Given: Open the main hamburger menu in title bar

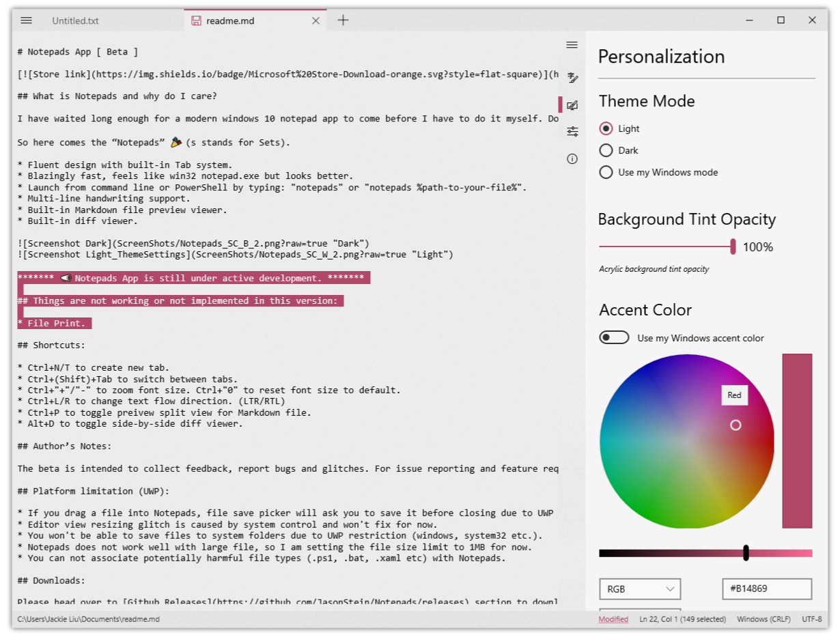Looking at the screenshot, I should [x=26, y=20].
